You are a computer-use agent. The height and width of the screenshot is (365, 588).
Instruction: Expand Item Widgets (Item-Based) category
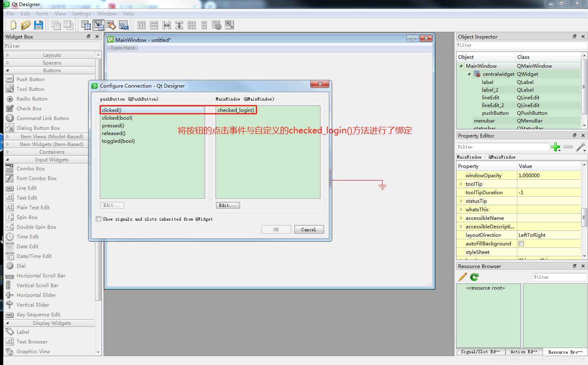[x=8, y=144]
